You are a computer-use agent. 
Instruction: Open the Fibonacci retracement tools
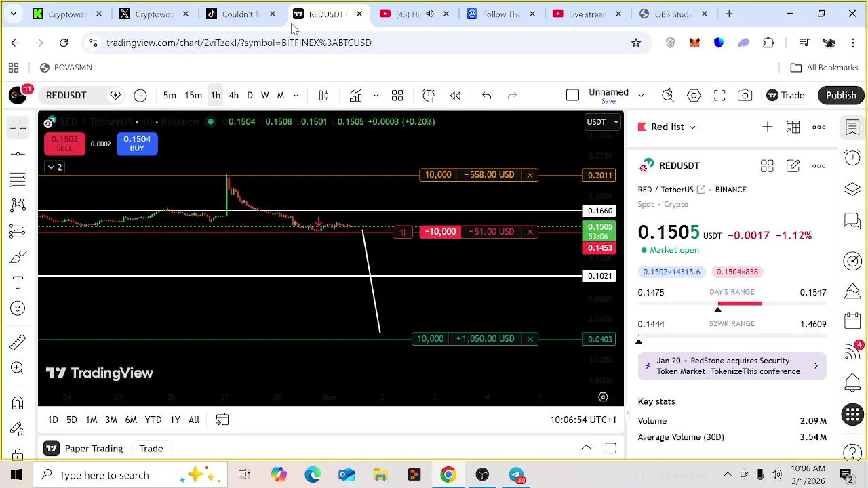(x=18, y=180)
